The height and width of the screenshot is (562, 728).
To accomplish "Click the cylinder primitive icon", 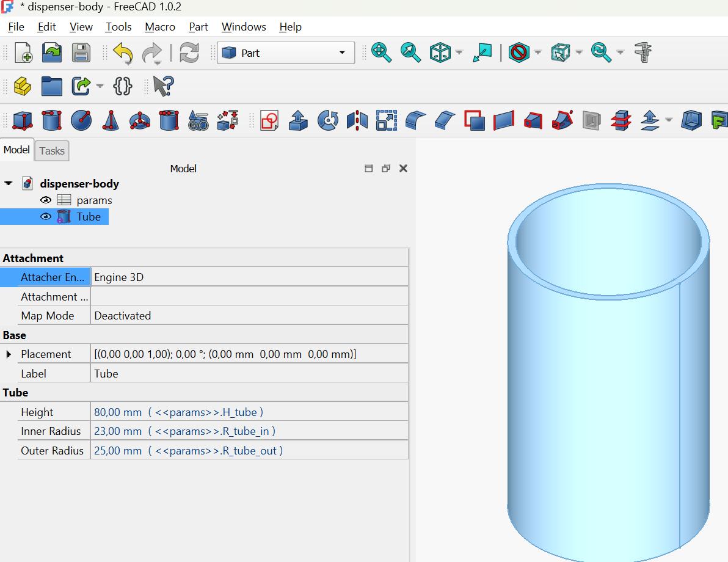I will (x=52, y=120).
